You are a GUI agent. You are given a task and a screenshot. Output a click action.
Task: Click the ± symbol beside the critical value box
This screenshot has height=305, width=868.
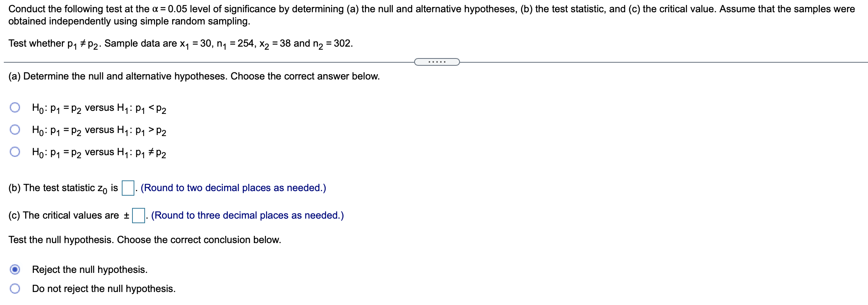126,215
